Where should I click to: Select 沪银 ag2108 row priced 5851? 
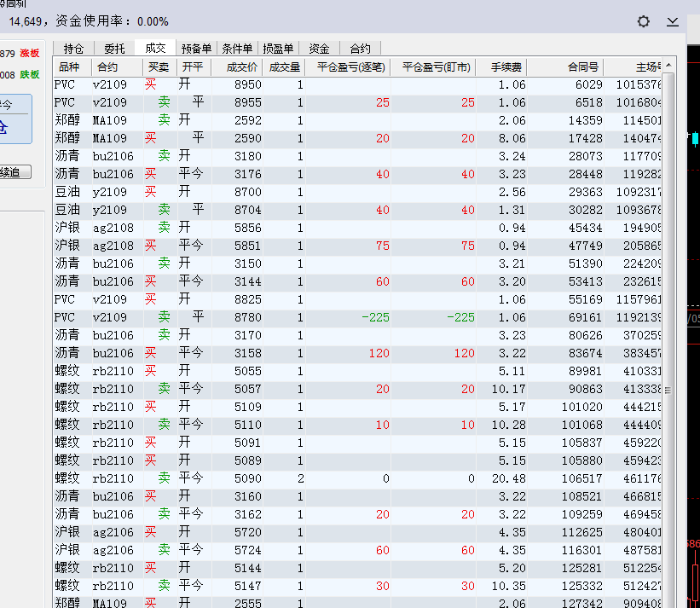click(x=357, y=246)
